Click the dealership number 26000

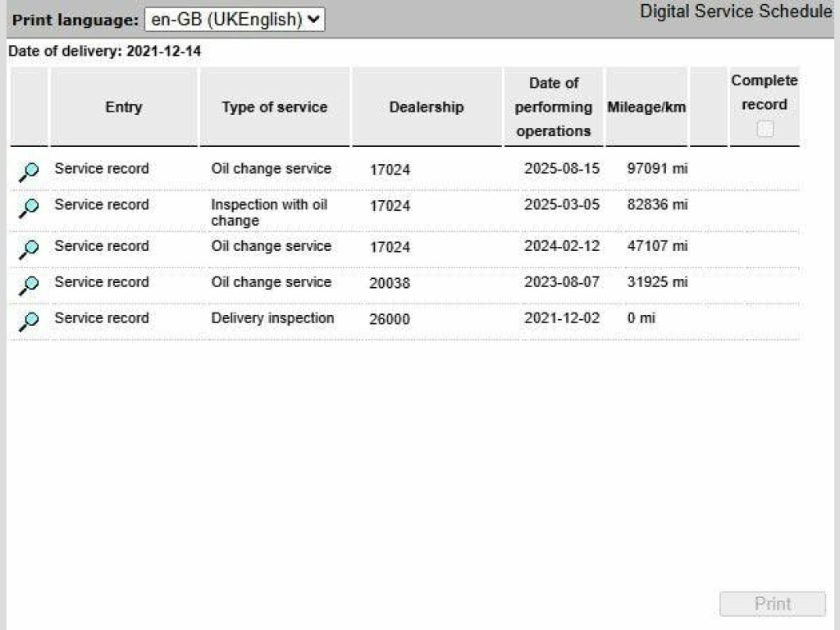coord(390,319)
